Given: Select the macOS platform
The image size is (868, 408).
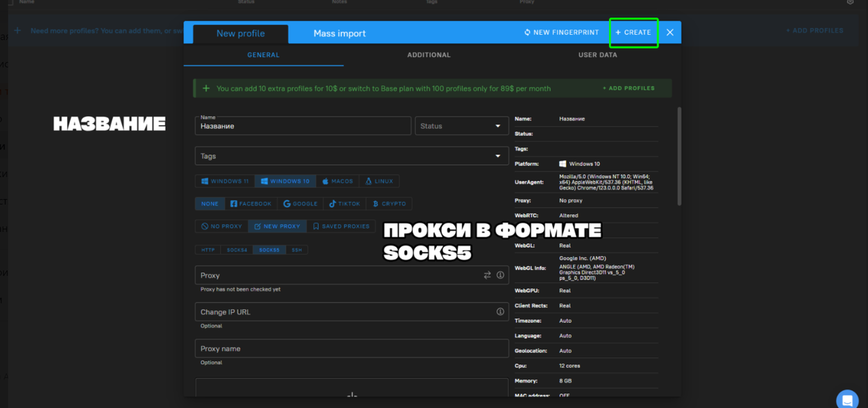Looking at the screenshot, I should [x=337, y=182].
